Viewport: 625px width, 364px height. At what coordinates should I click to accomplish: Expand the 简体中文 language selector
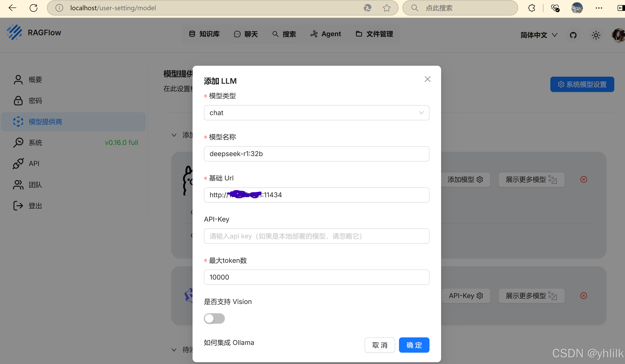click(539, 35)
